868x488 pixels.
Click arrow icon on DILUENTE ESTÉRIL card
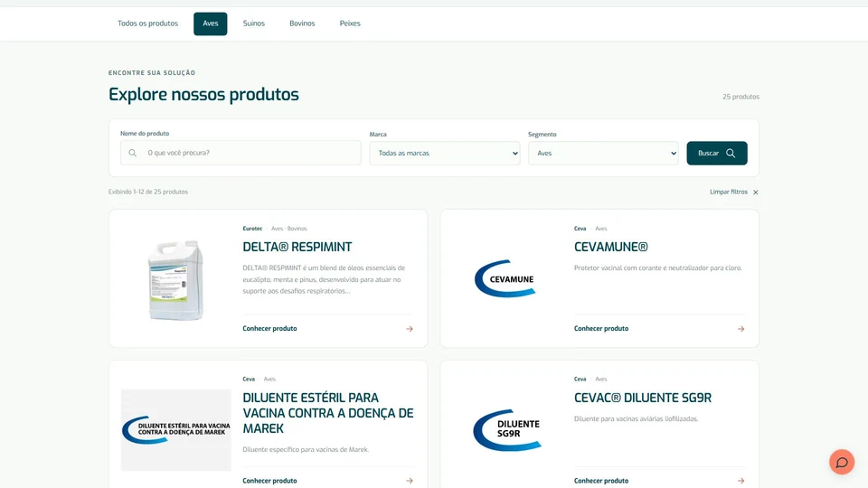[410, 481]
